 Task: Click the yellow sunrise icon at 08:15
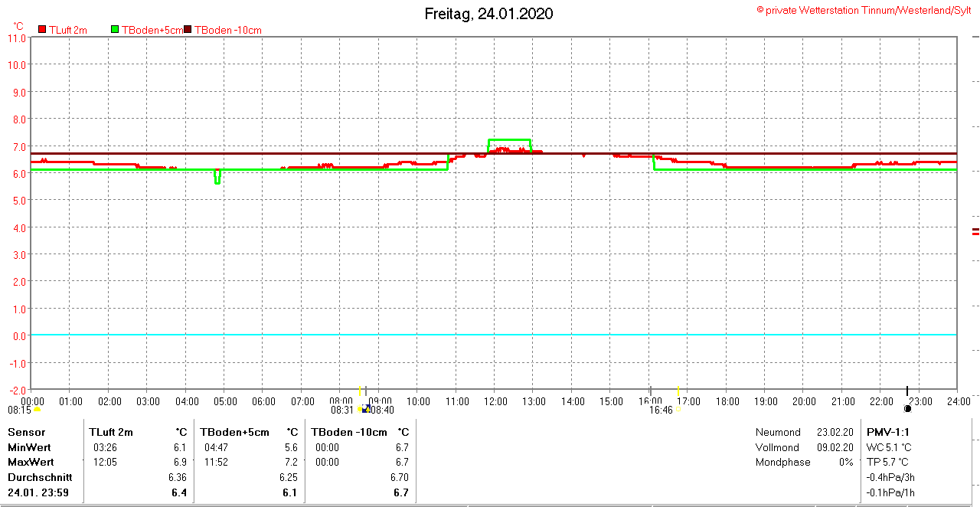[37, 410]
